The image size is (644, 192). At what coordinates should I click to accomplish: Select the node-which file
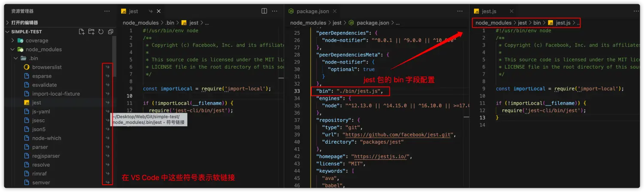click(x=46, y=138)
